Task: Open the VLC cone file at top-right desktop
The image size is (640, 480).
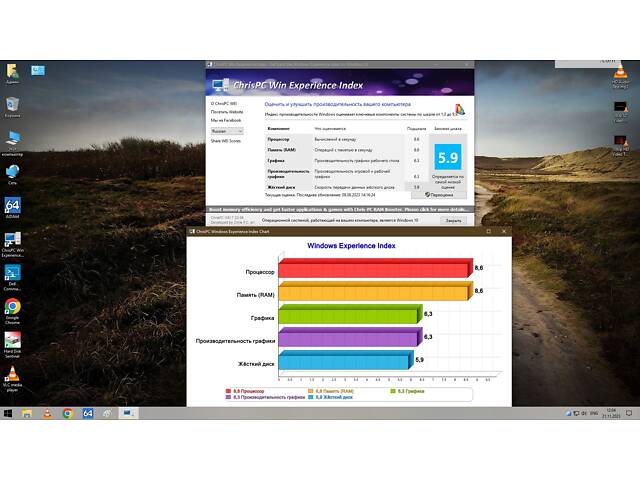Action: pyautogui.click(x=620, y=77)
